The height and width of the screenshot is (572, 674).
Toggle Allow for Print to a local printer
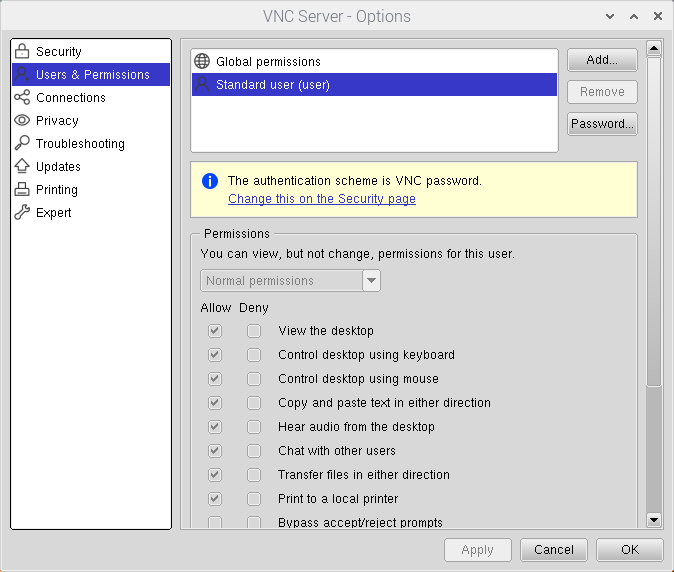(x=215, y=499)
